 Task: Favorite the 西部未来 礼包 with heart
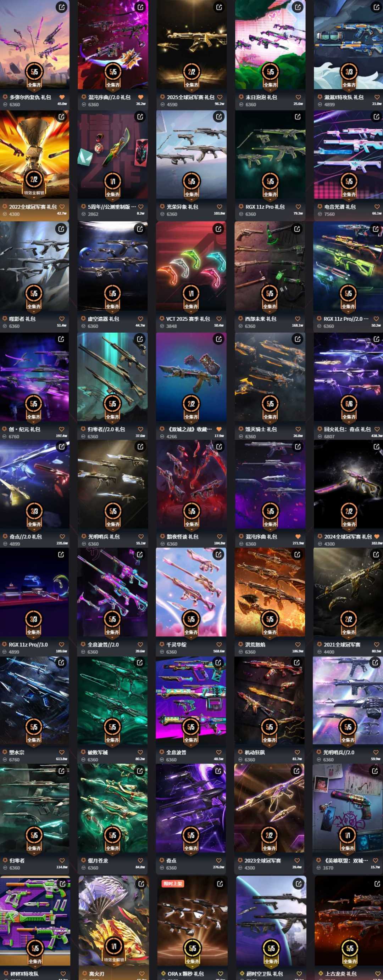(298, 319)
